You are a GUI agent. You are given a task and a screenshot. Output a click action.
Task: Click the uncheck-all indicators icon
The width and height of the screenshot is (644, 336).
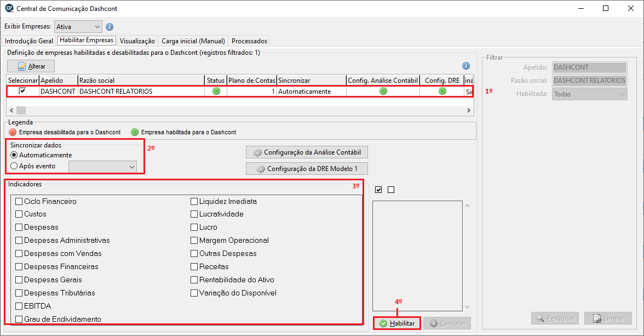(x=391, y=190)
